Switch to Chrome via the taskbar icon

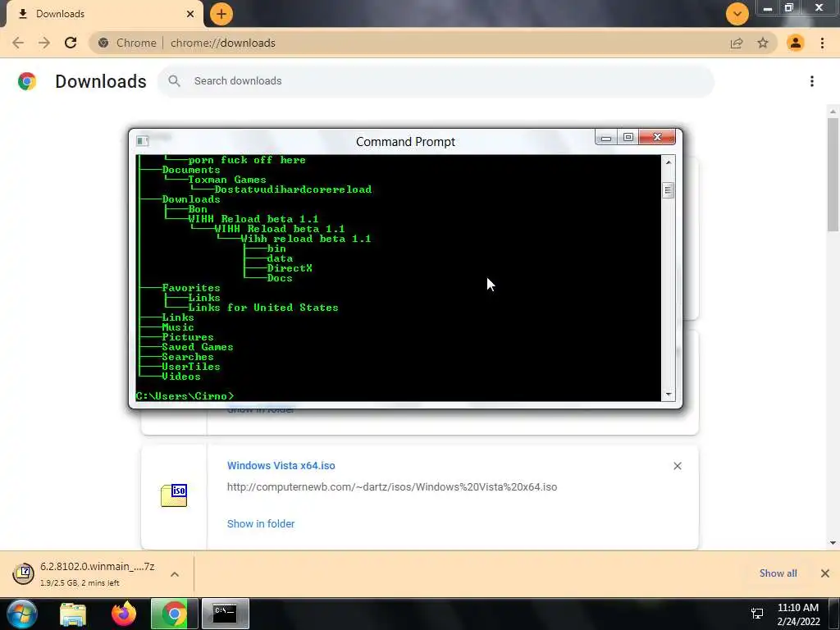coord(174,614)
